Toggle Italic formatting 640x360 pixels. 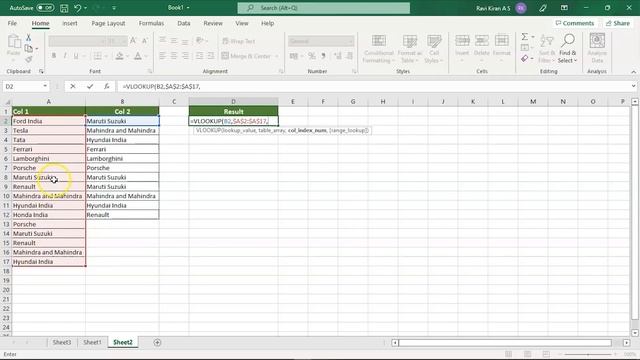(x=64, y=56)
